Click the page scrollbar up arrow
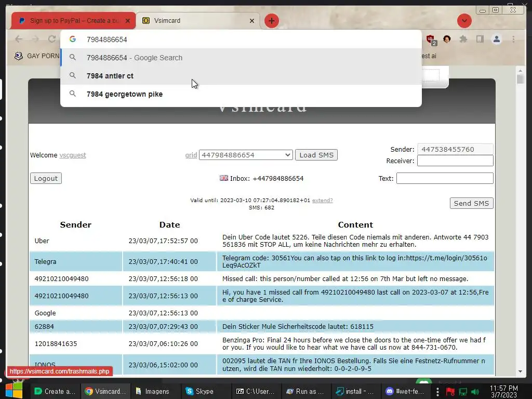The height and width of the screenshot is (399, 532). [x=520, y=71]
